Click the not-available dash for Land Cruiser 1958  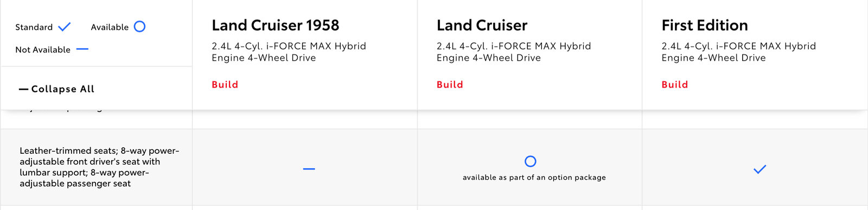(x=309, y=169)
